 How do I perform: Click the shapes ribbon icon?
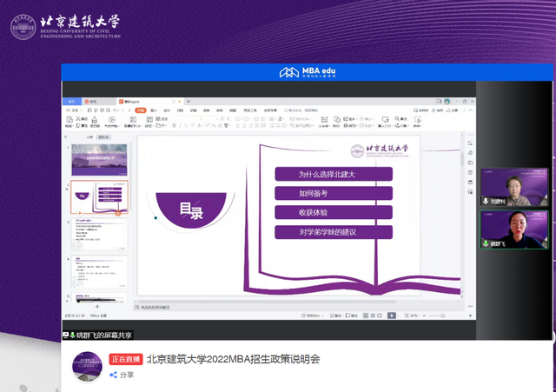337,120
